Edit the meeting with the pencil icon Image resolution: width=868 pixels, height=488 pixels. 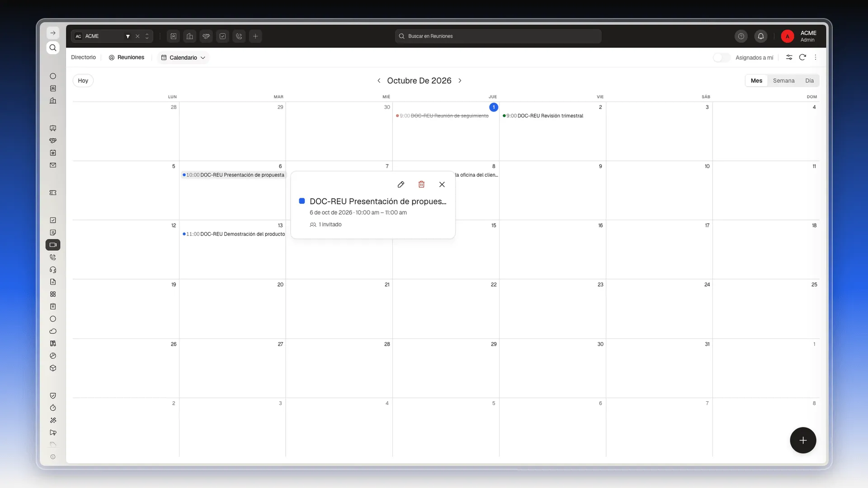[x=401, y=184]
